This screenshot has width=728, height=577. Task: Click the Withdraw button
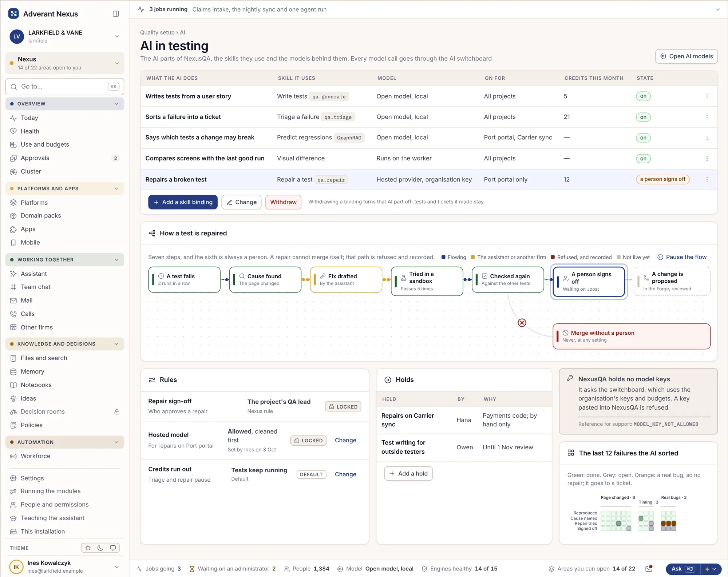(x=283, y=202)
